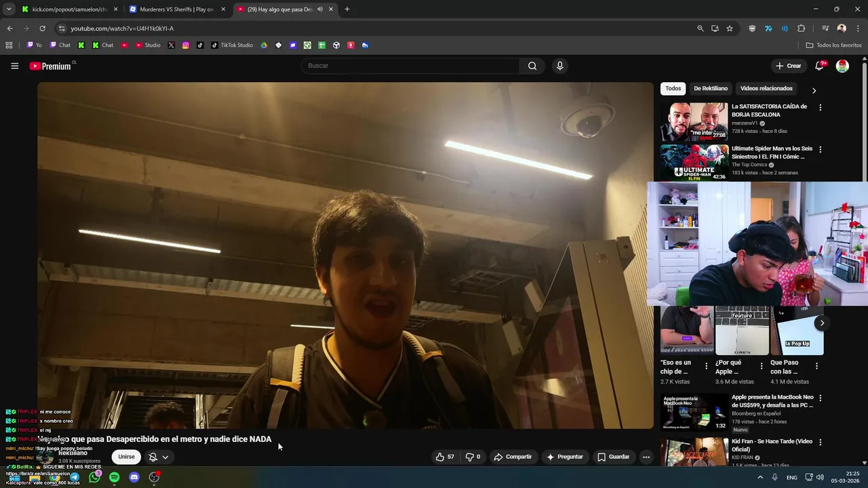Open Chrome profile avatar in toolbar

pyautogui.click(x=842, y=28)
